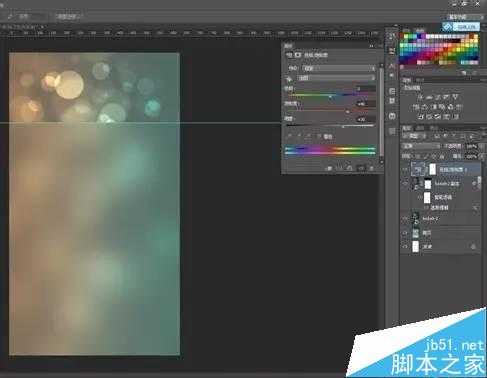Open the layer filter kind dropdown

click(x=413, y=136)
